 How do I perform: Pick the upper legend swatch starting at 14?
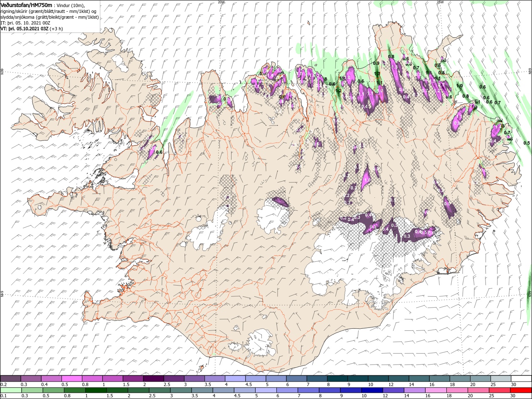419,379
